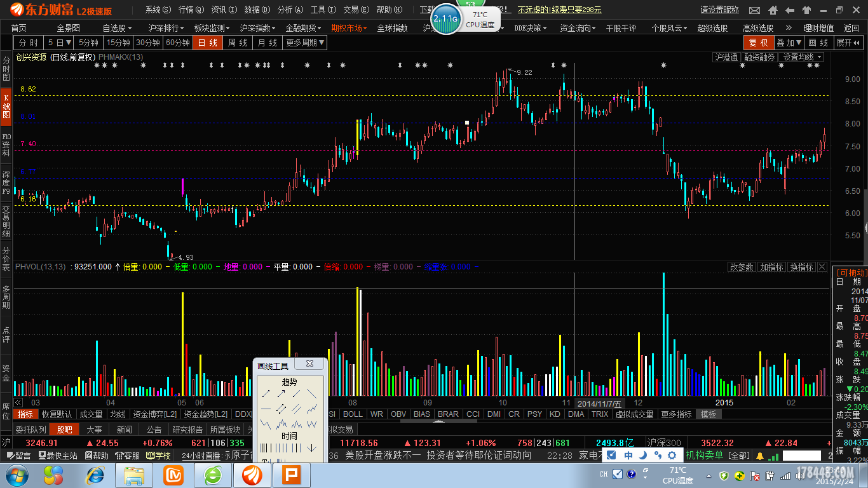Select the 月线 monthly chart period
Viewport: 868px width, 488px height.
(268, 43)
